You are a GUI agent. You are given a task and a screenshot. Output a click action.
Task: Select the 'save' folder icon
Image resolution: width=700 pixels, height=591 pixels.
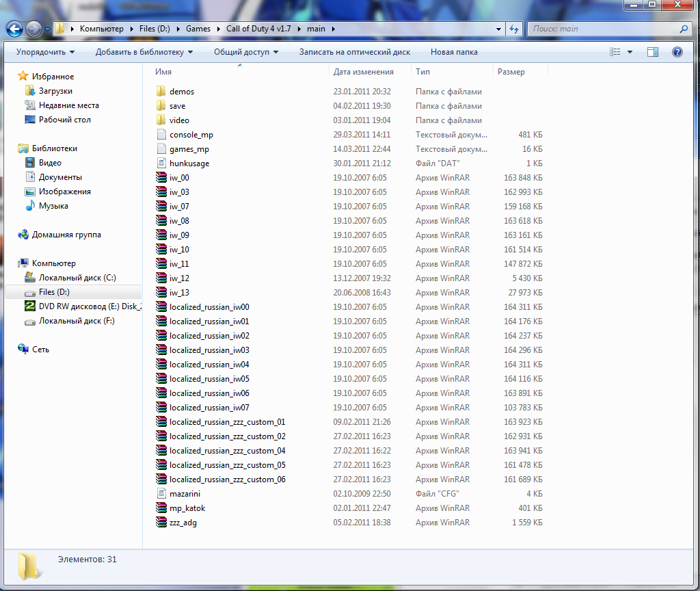tap(161, 105)
